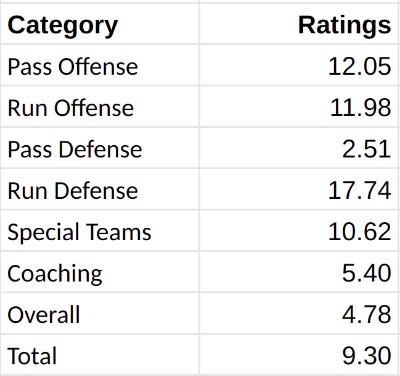Screen dimensions: 400x376
Task: Select the 10.62 rating cell
Action: (x=299, y=231)
